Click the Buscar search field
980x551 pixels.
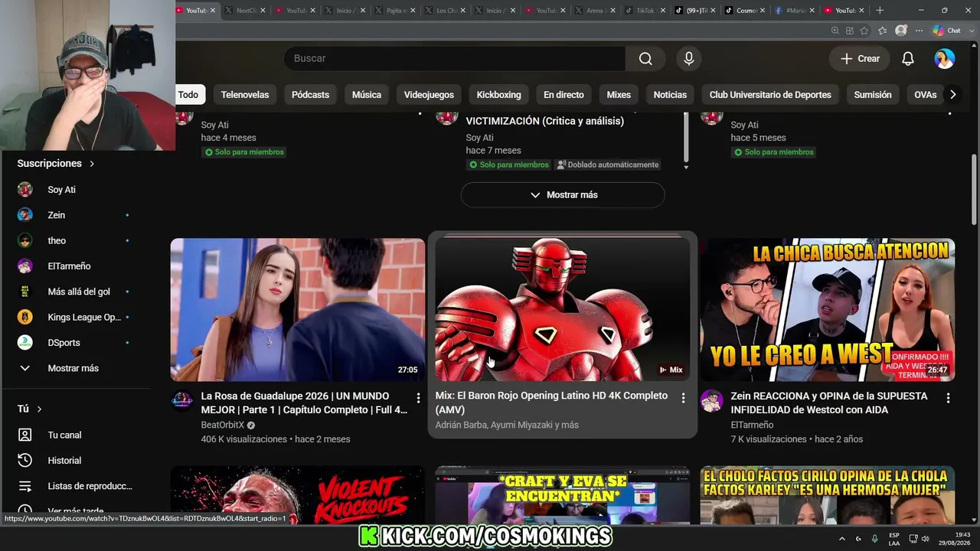point(454,59)
